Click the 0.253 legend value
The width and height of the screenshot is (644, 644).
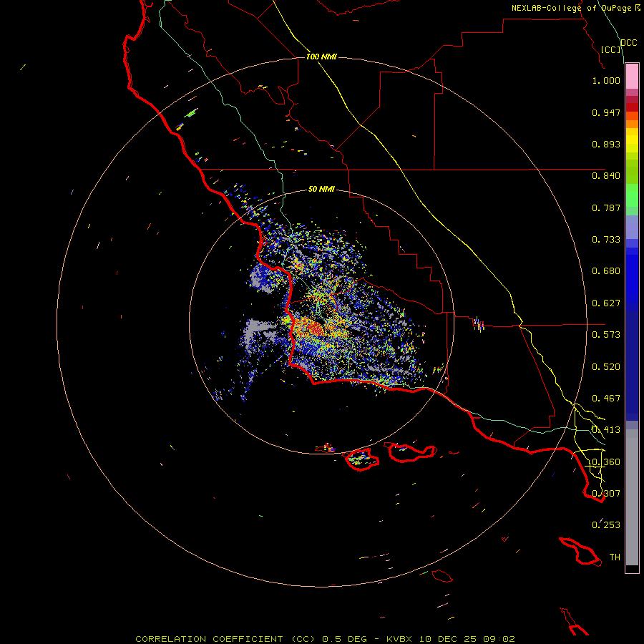click(606, 525)
